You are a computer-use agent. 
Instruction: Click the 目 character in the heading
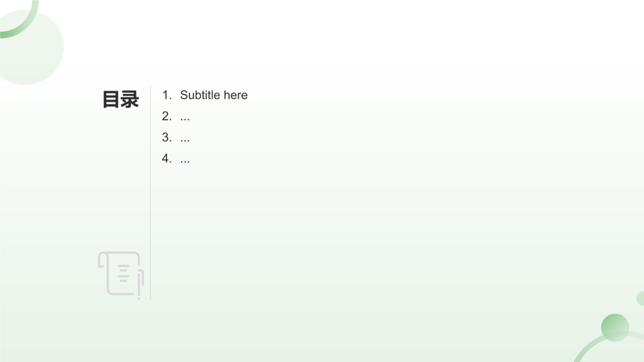111,99
